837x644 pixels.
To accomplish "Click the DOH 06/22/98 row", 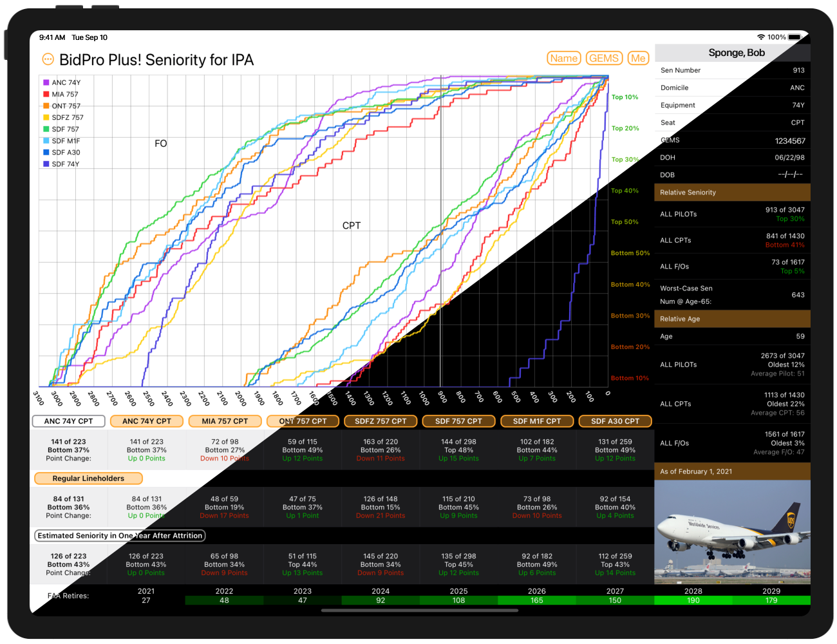I will click(x=733, y=157).
